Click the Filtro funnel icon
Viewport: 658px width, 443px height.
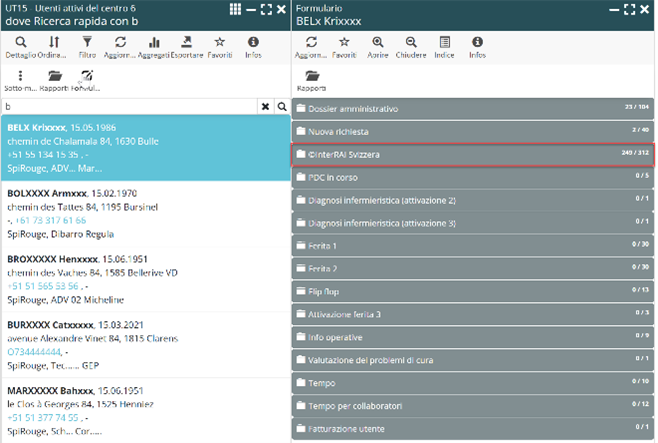[87, 43]
